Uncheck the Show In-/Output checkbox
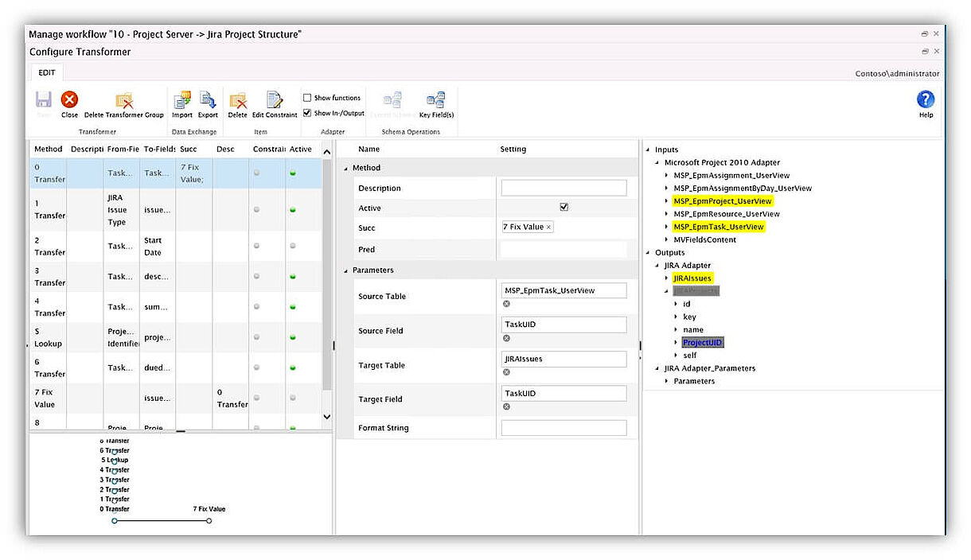 [307, 113]
